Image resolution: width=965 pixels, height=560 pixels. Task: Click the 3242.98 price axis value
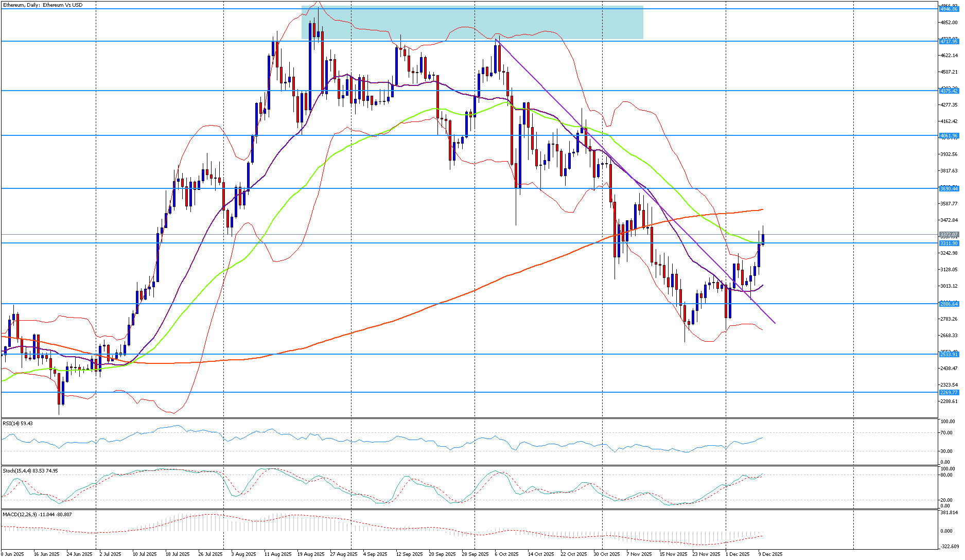click(x=949, y=253)
